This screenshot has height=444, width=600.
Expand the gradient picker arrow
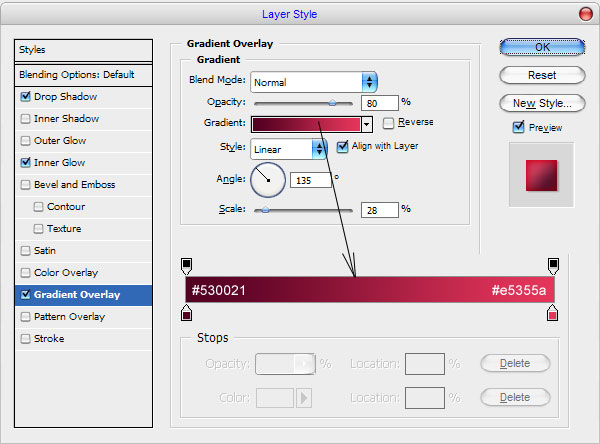(x=367, y=124)
